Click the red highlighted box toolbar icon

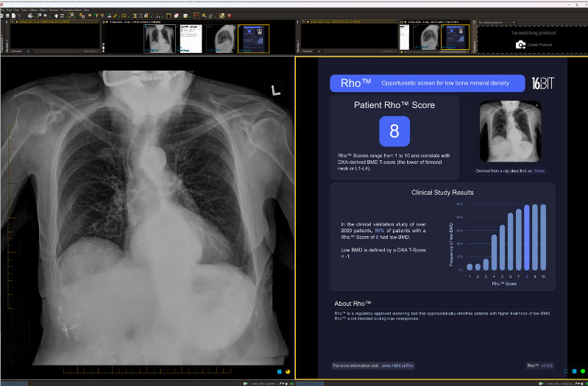tap(196, 15)
